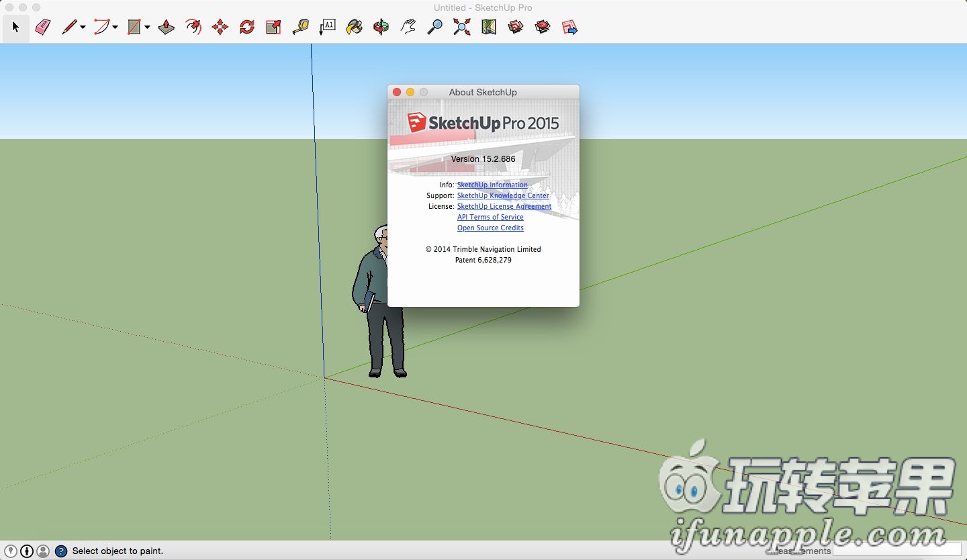Activate the Paint Bucket tool
The width and height of the screenshot is (967, 560).
click(354, 28)
